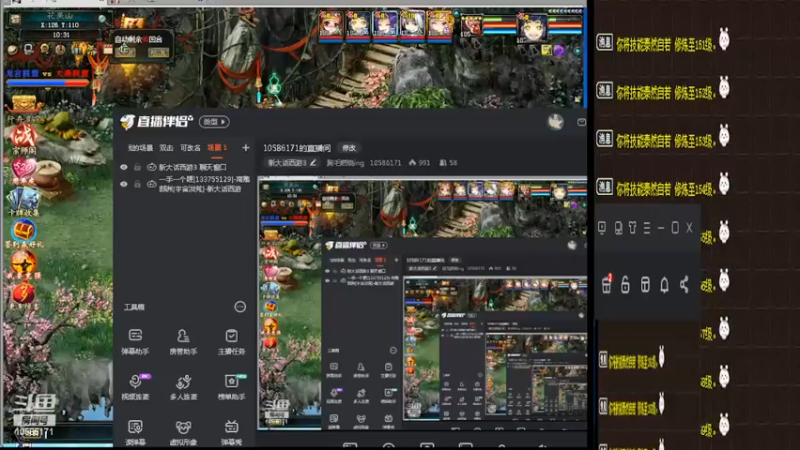
Task: Open the 榜单助手 leaderboard assistant tool
Action: tap(231, 387)
